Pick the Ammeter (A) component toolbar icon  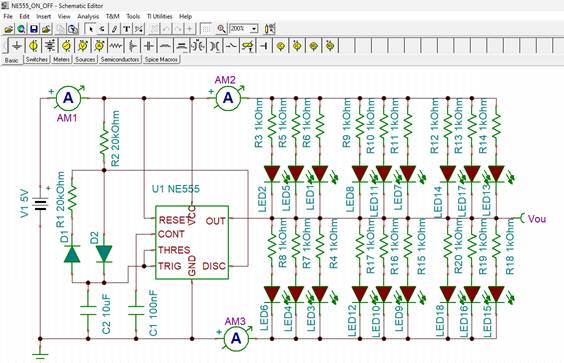click(99, 46)
